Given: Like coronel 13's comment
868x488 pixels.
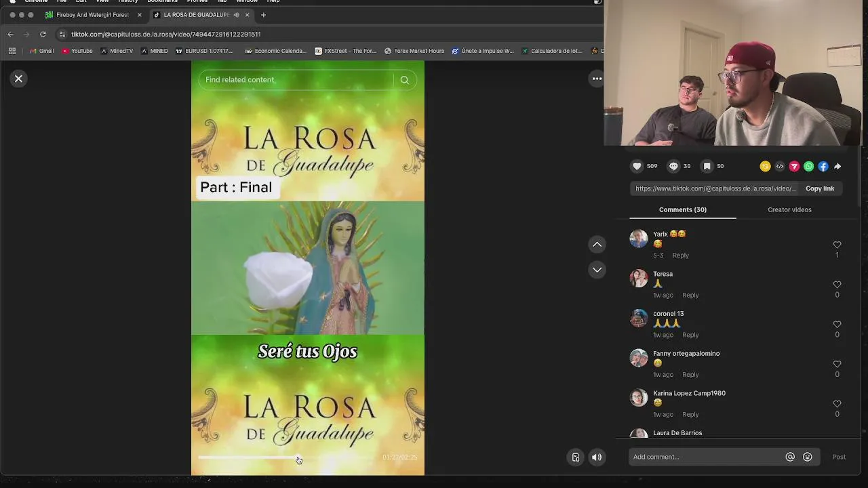Looking at the screenshot, I should pyautogui.click(x=837, y=324).
